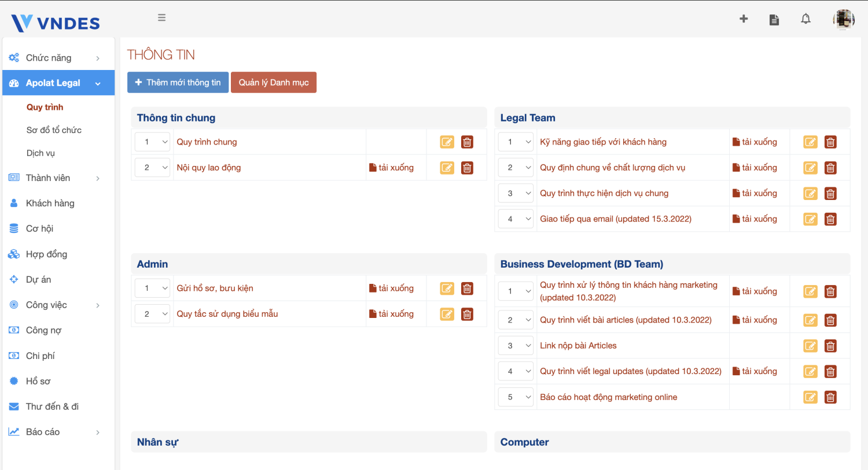Click the plus icon in top header
Image resolution: width=868 pixels, height=470 pixels.
744,19
